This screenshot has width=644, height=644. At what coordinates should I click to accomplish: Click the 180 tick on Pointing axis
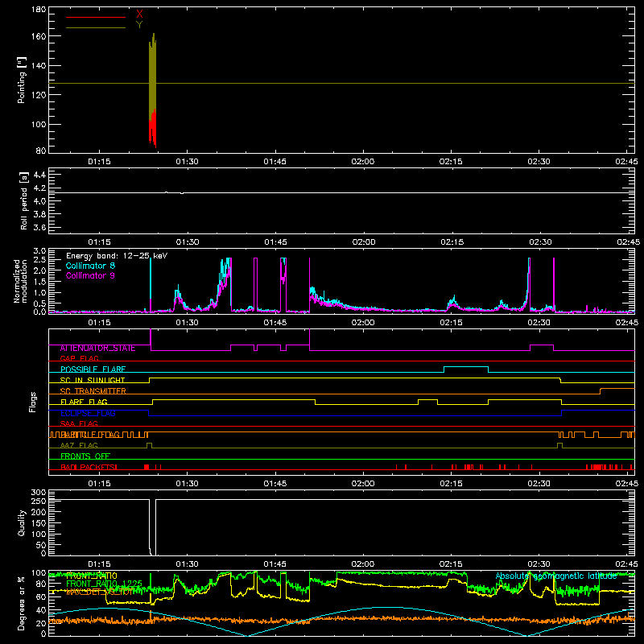[x=39, y=10]
